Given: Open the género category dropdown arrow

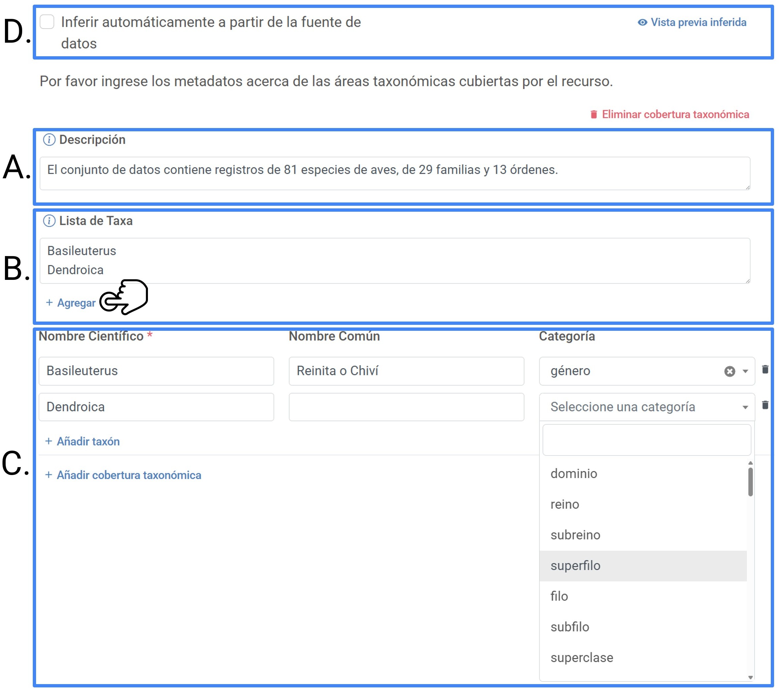Looking at the screenshot, I should [745, 371].
